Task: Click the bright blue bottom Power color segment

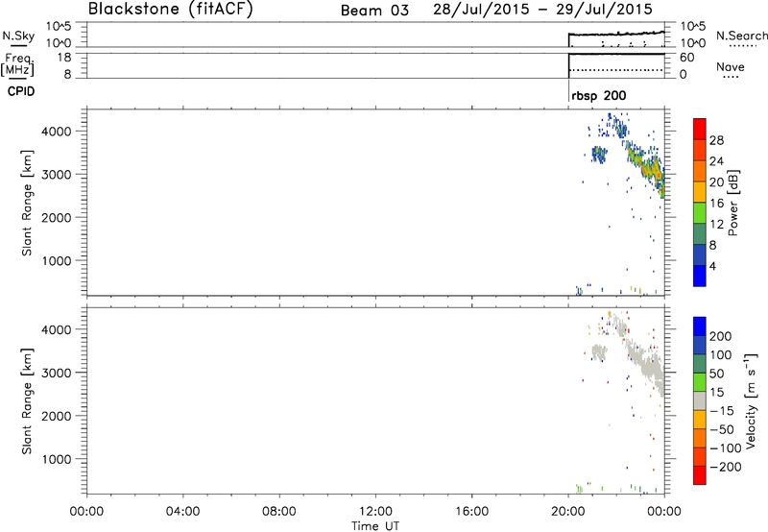Action: [700, 276]
